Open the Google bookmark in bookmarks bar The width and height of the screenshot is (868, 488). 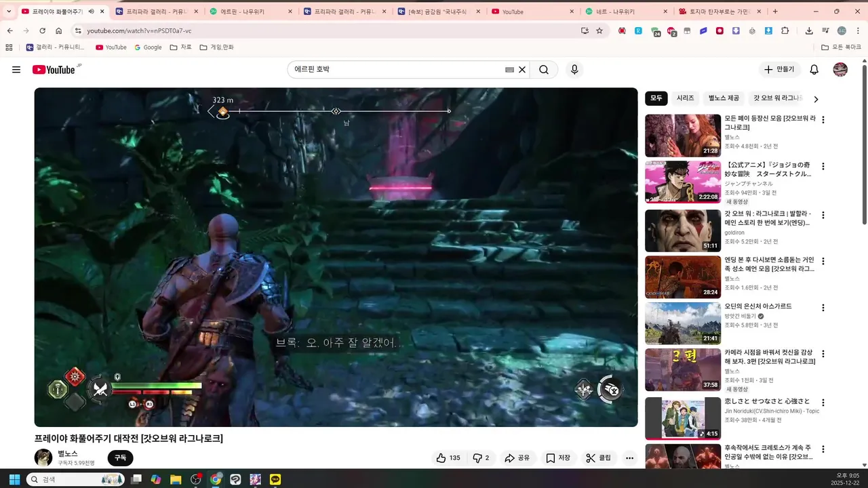(148, 47)
